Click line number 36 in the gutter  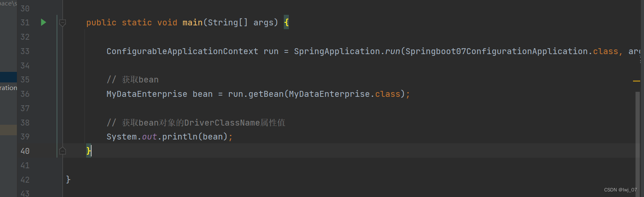coord(25,94)
